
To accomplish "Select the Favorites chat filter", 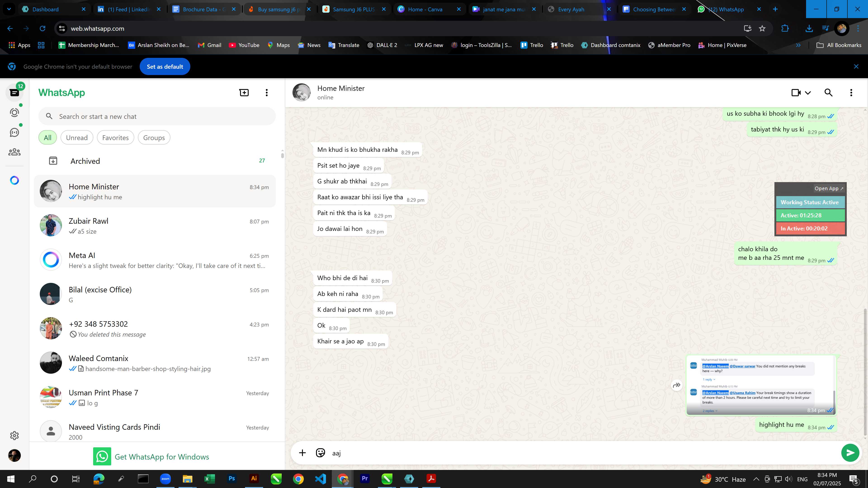I will coord(115,138).
